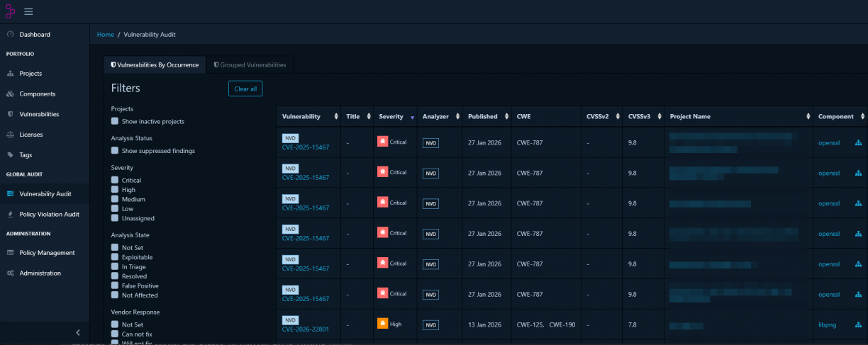
Task: Sort by the Published column
Action: (x=486, y=116)
